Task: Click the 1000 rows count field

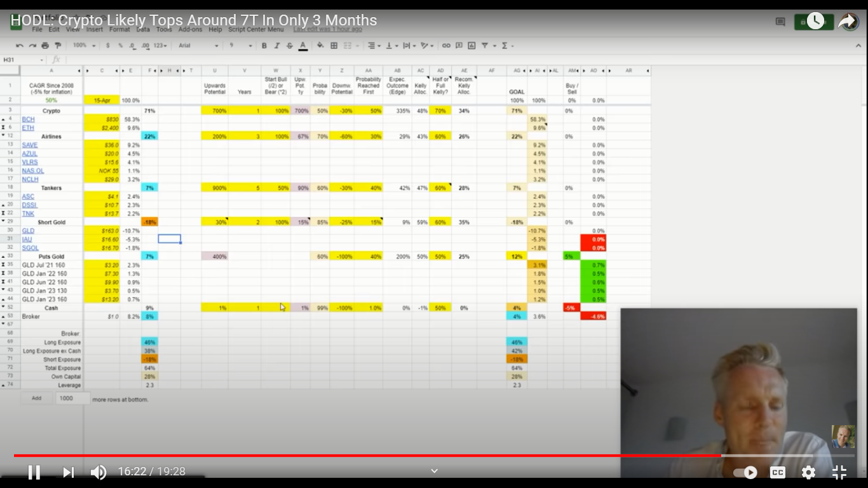Action: (x=72, y=398)
